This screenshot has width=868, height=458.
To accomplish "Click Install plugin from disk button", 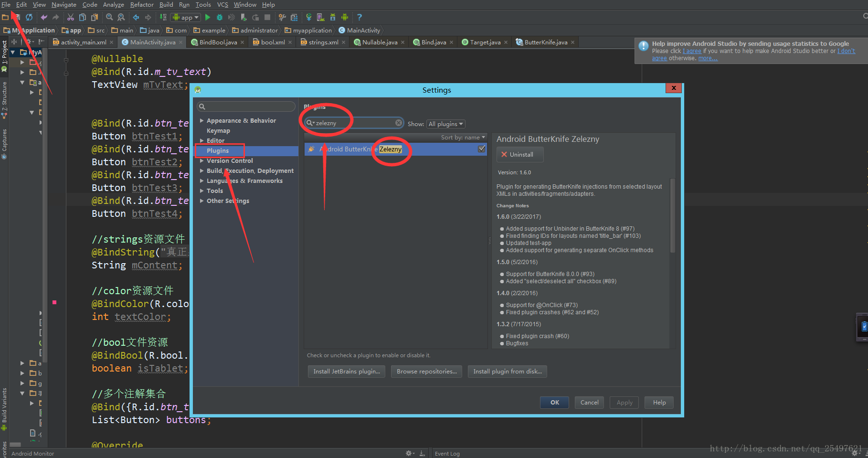I will tap(508, 371).
